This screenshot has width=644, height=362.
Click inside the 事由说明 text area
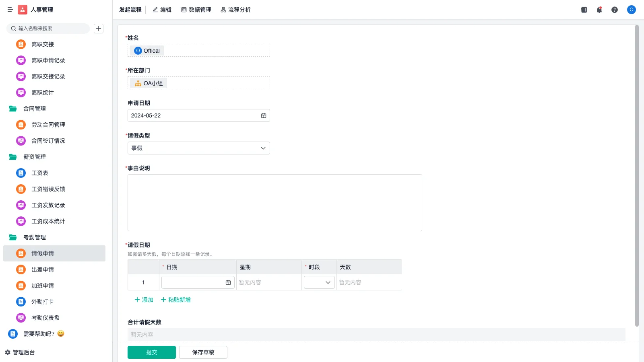coord(275,202)
